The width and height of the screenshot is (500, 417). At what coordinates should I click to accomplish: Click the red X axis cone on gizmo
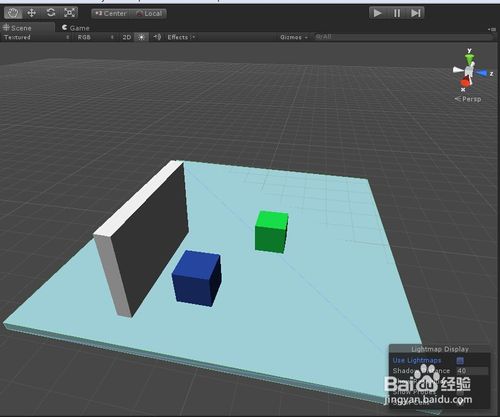[465, 82]
